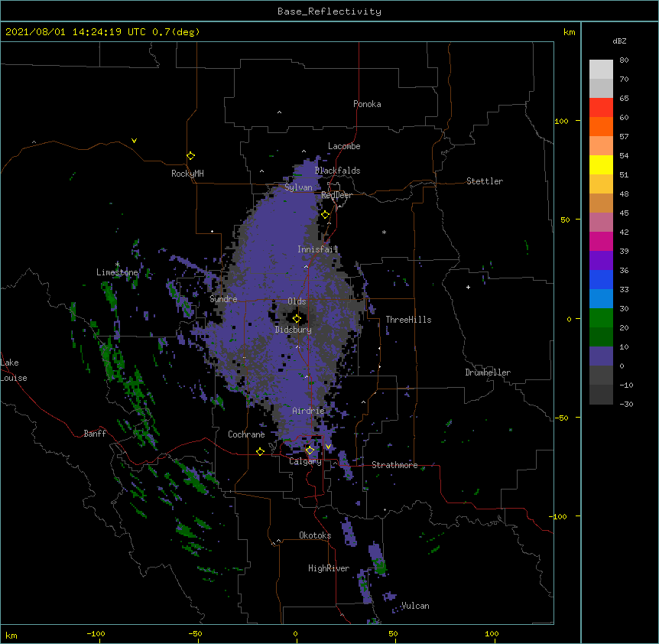Screen dimensions: 659x644
Task: Click the white asterisk marker above Limestone
Action: pyautogui.click(x=117, y=264)
